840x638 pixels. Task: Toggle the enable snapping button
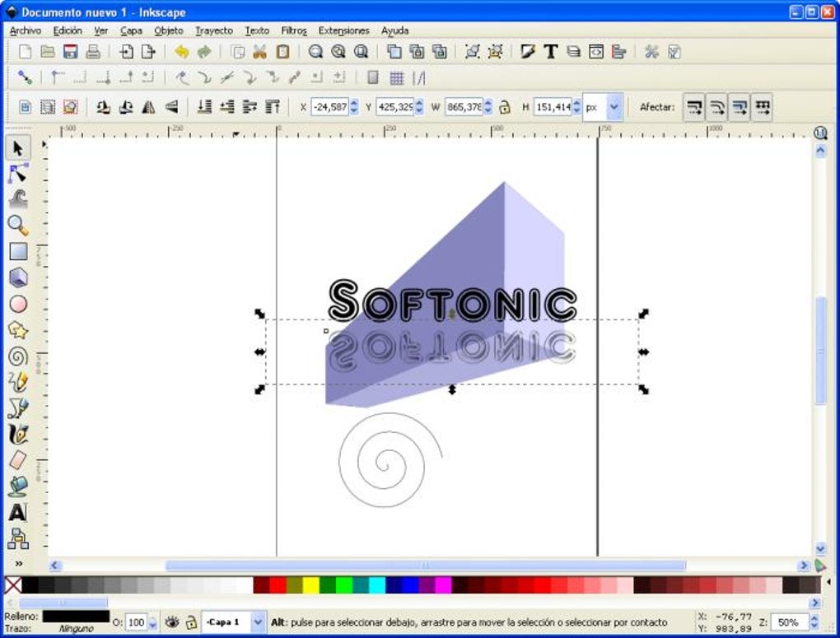pos(25,78)
